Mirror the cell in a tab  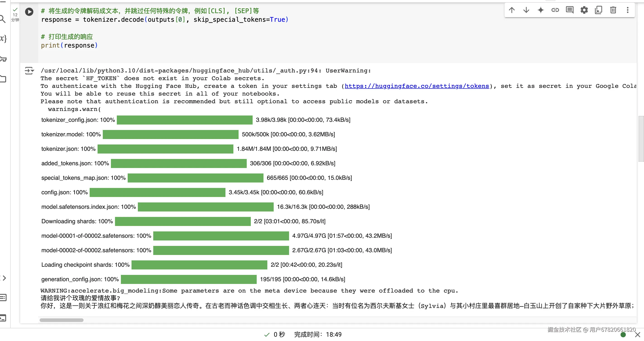click(599, 10)
